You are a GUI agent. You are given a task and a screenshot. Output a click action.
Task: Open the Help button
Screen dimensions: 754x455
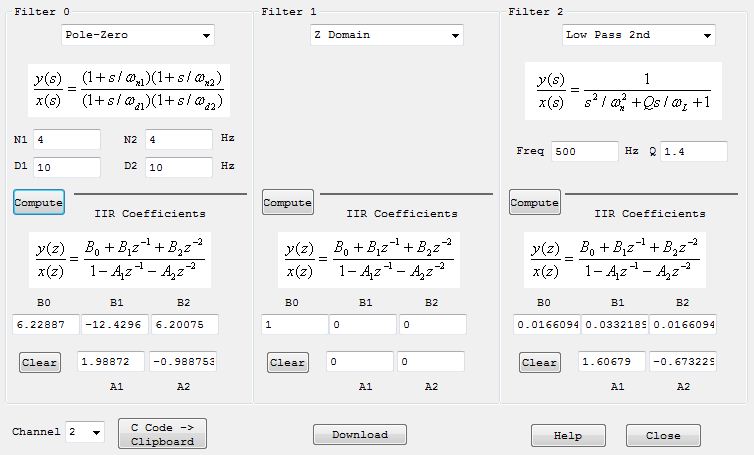coord(568,435)
